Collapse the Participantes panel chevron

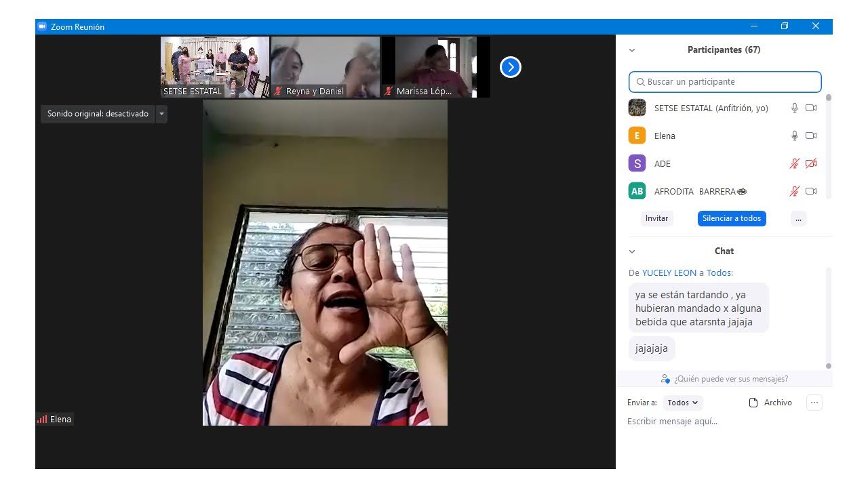(632, 50)
